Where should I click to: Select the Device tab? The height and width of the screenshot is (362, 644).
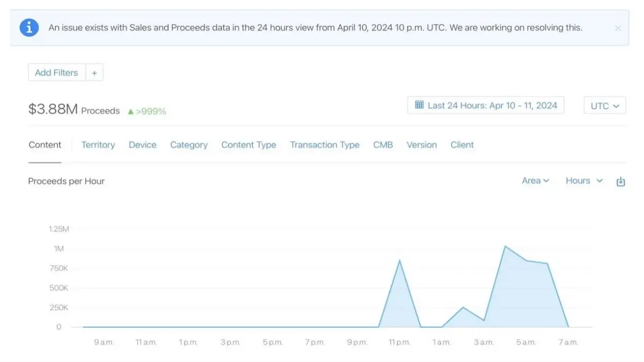click(142, 145)
